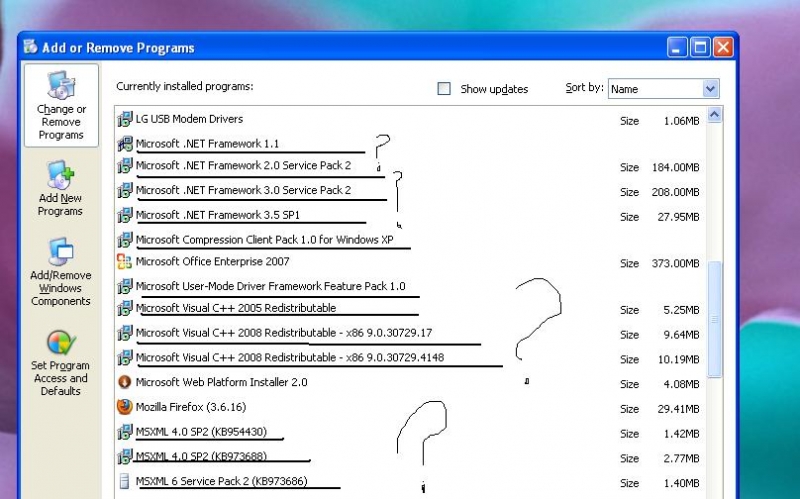The image size is (800, 499).
Task: Click the MSXML 4.0 SP2 (KB954430) icon
Action: point(124,432)
